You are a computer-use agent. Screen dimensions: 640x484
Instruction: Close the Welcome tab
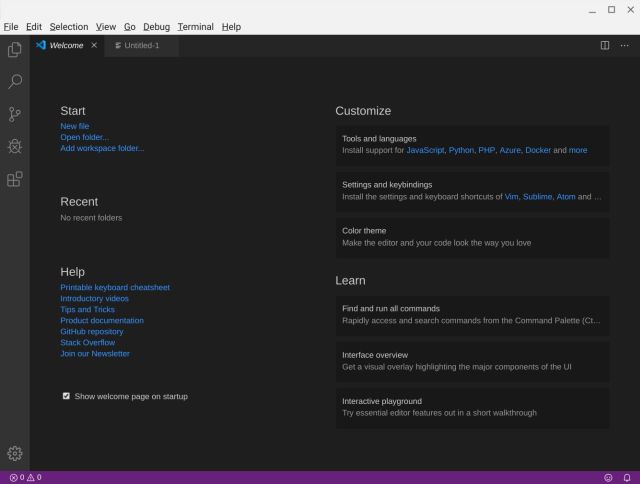(x=94, y=45)
